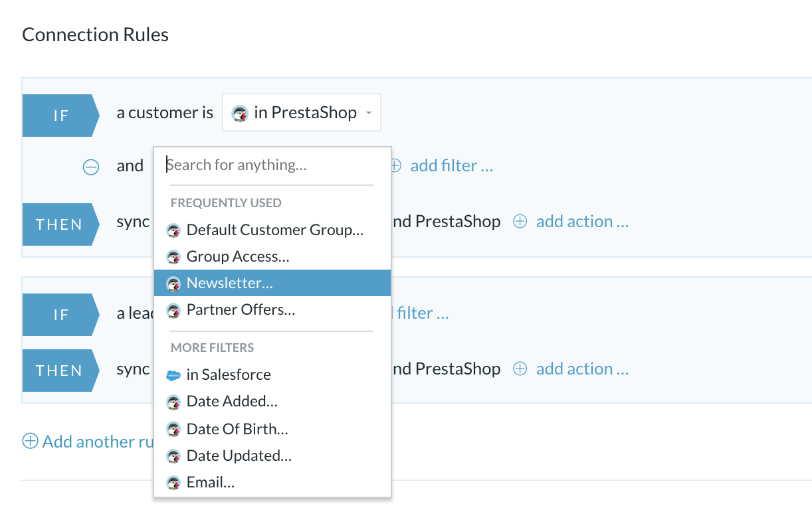Click 'add filter' link in first rule
The width and height of the screenshot is (812, 506).
point(452,165)
